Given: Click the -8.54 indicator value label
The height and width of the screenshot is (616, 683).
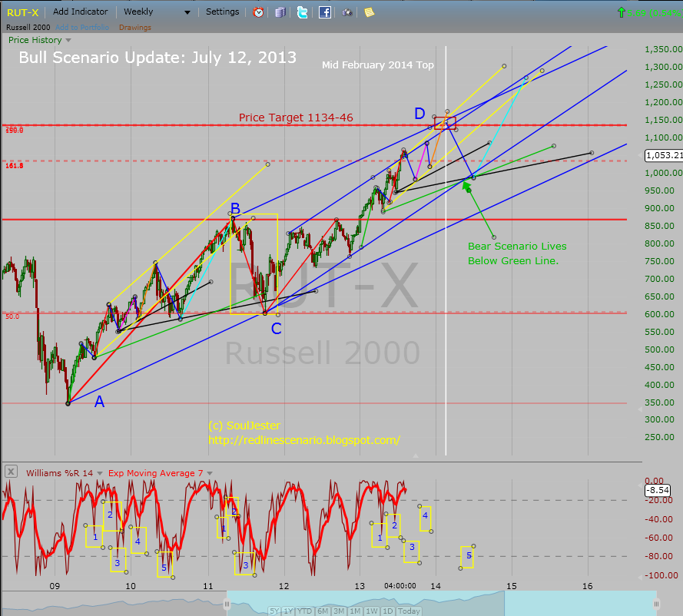Looking at the screenshot, I should pyautogui.click(x=658, y=490).
